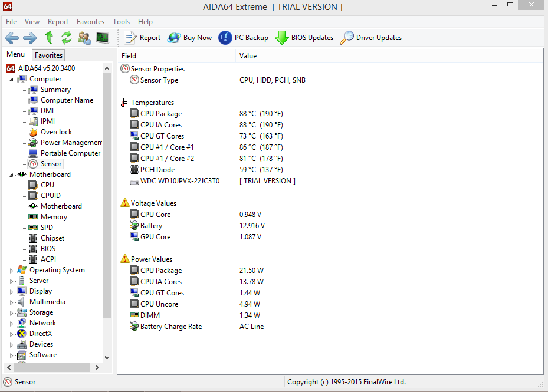Select ACPI tree item

tap(48, 259)
